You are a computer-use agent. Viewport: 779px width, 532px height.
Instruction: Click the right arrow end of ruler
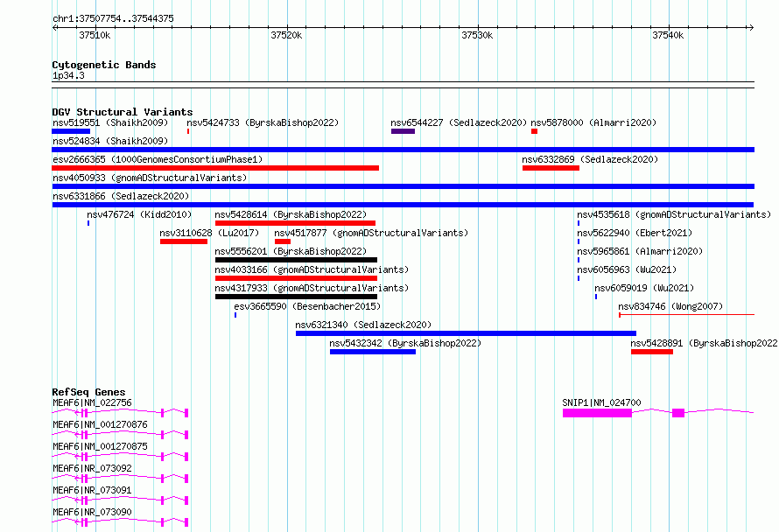click(751, 28)
